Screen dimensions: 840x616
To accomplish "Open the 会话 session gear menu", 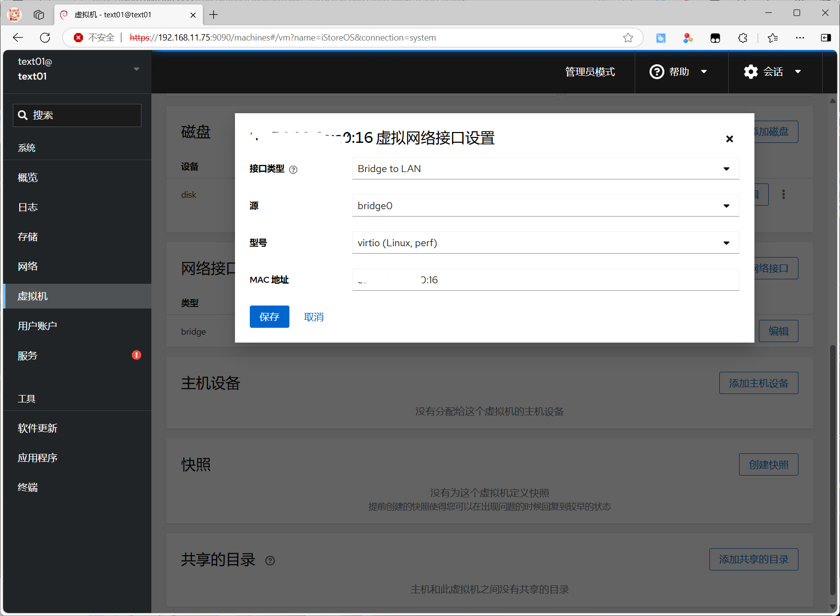I will click(772, 72).
